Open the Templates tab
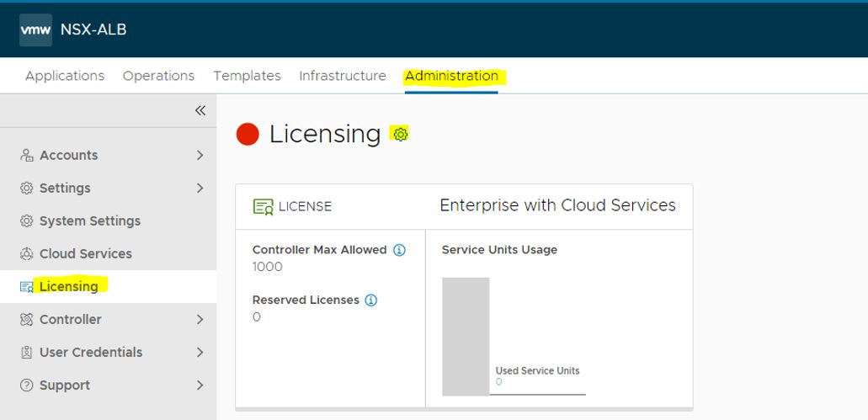868x420 pixels. click(247, 76)
